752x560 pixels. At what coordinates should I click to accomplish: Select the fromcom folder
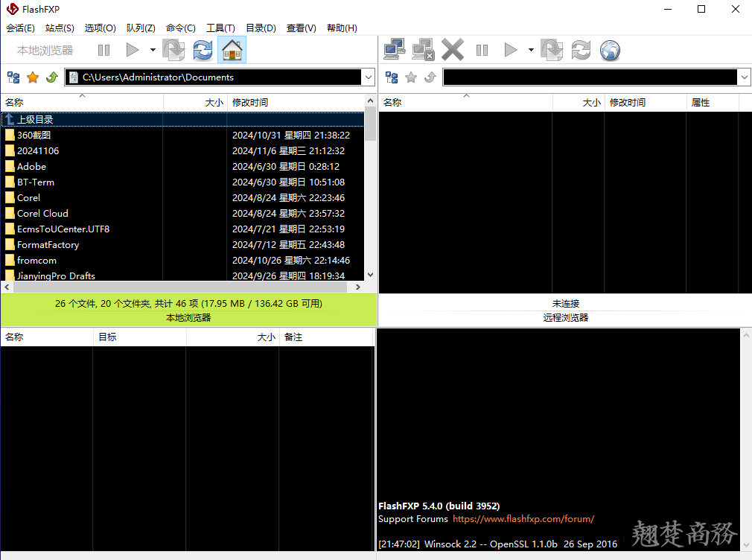pos(182,260)
